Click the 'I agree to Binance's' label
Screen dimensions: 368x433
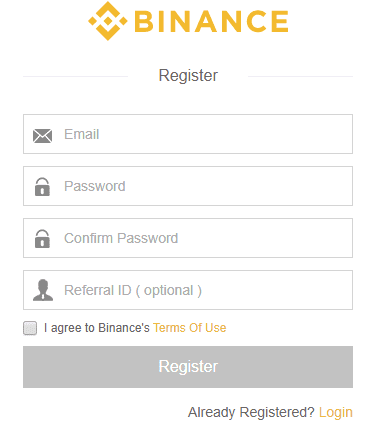(x=97, y=328)
